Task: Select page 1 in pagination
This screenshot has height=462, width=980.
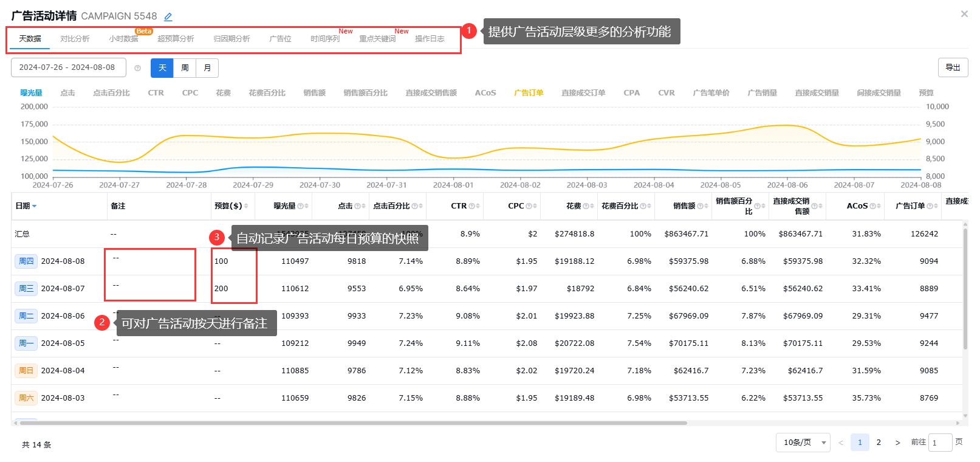Action: [860, 443]
